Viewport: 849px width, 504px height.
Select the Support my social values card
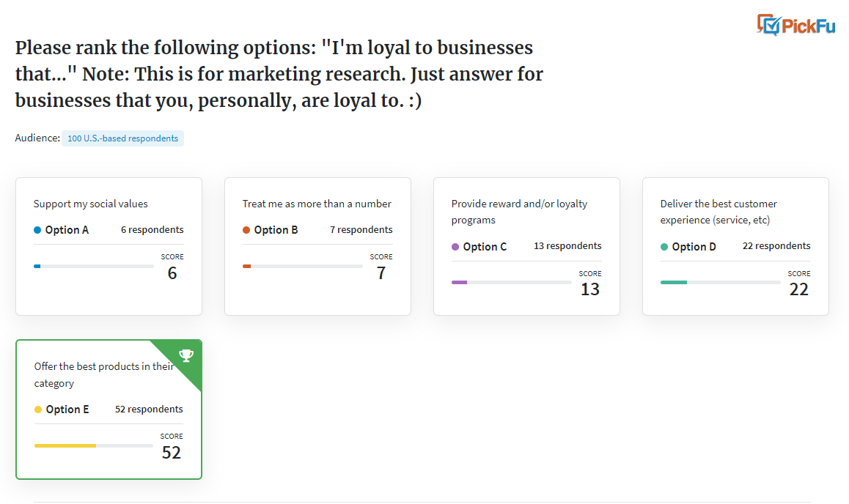109,247
